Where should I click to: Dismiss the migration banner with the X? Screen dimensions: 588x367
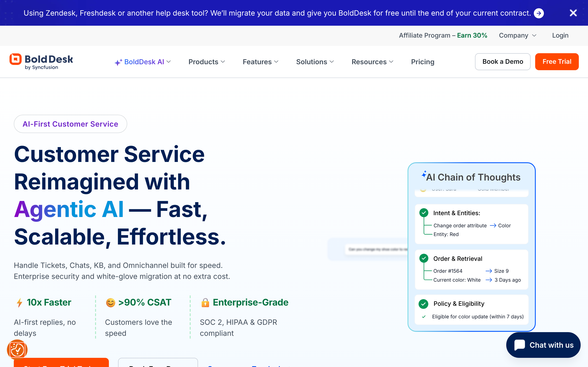(573, 13)
